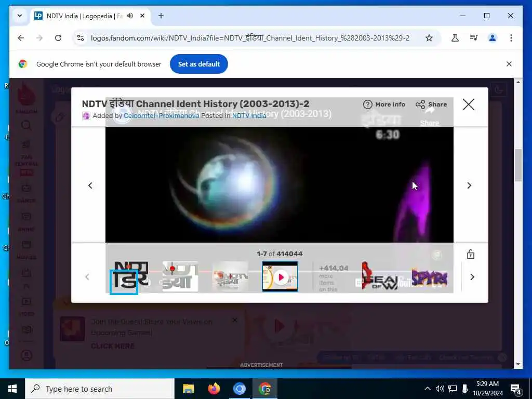Open the blue Chromium icon in taskbar
The width and height of the screenshot is (532, 399).
click(x=239, y=389)
